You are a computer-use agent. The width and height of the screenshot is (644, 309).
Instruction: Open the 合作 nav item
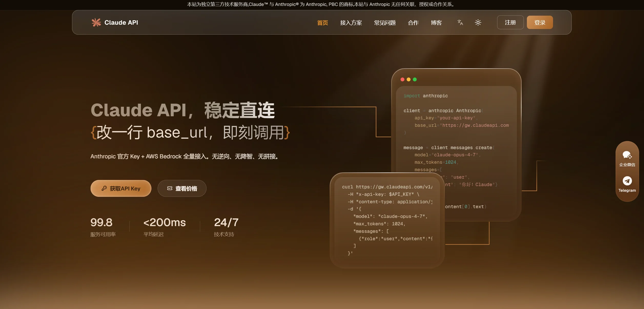413,23
